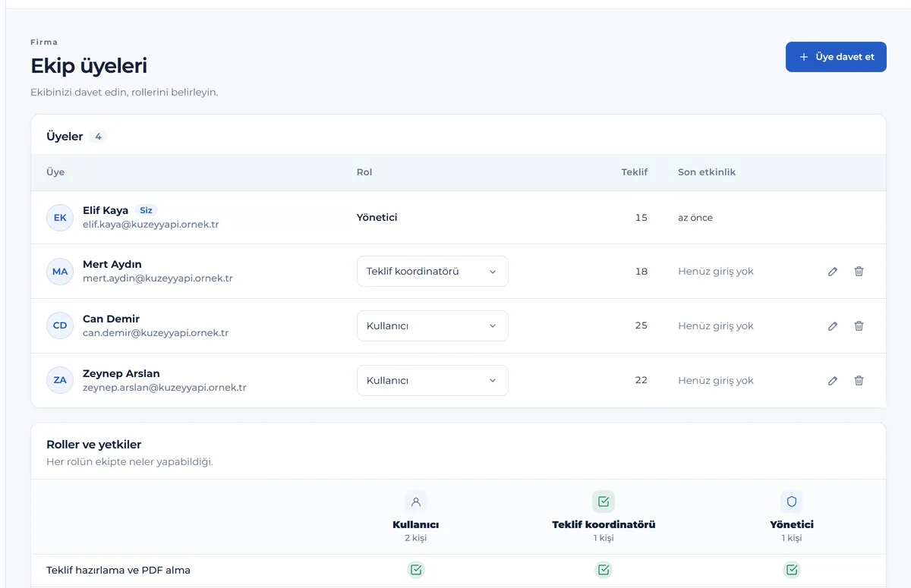Viewport: 911px width, 588px height.
Task: Click Yönetici checkmark for Teklif hazırlama row
Action: [792, 570]
